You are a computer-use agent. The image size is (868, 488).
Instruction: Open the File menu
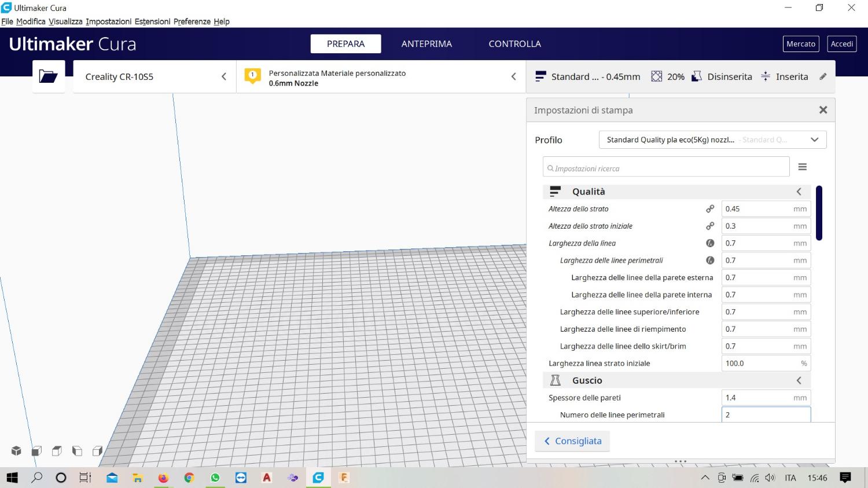(x=7, y=21)
